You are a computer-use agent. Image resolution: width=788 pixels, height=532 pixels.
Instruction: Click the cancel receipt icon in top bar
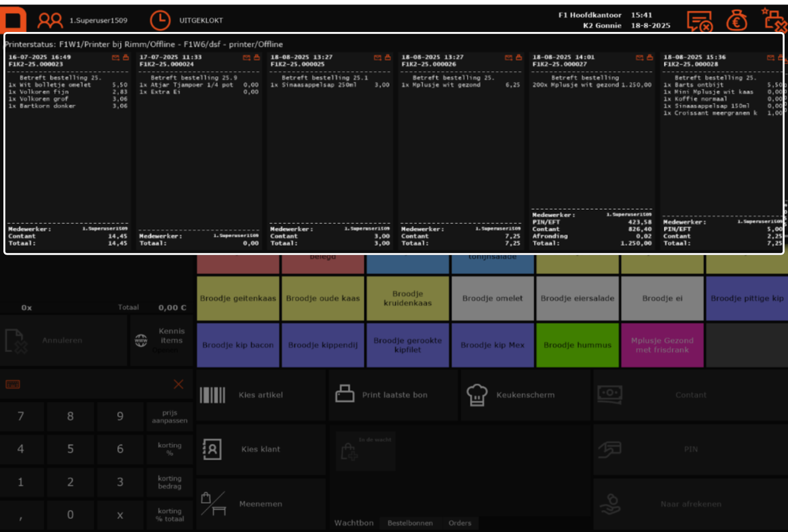pos(699,21)
